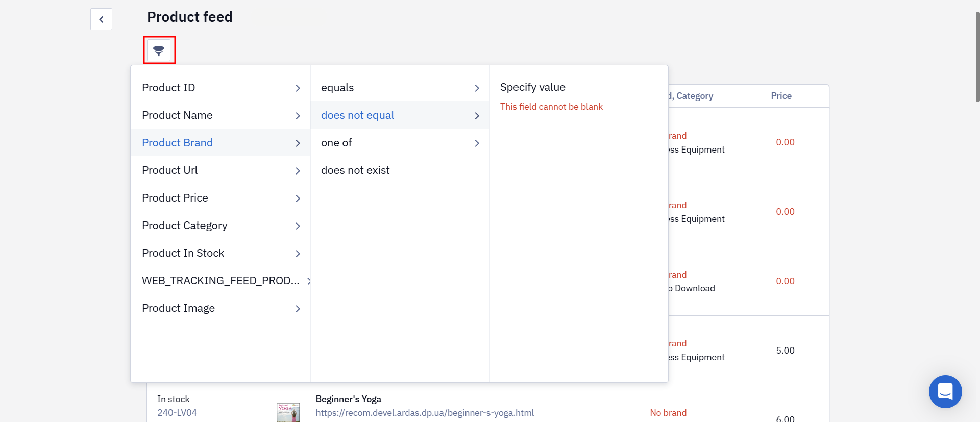Expand the Product Url chevron arrow
980x422 pixels.
[298, 171]
